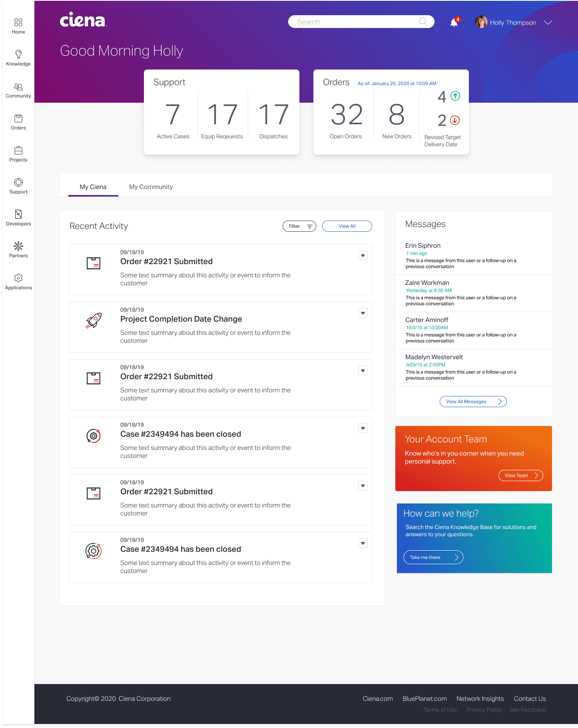
Task: Open Erin Siphron's message
Action: coord(474,256)
